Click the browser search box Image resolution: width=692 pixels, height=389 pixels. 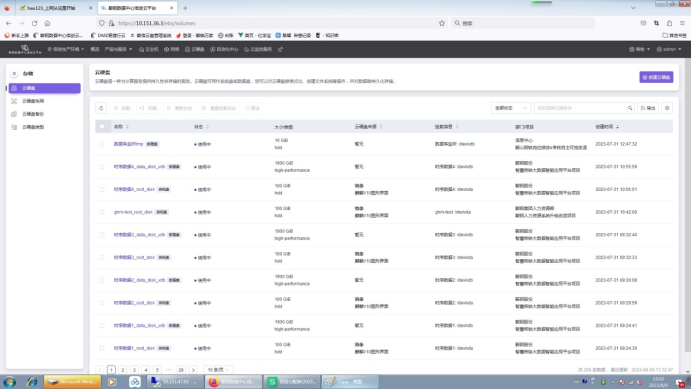[523, 23]
